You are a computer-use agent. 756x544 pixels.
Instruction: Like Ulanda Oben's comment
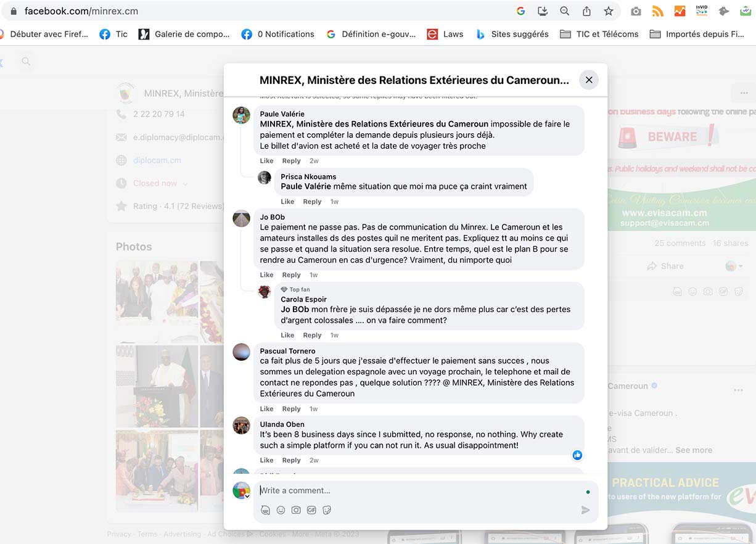[266, 460]
